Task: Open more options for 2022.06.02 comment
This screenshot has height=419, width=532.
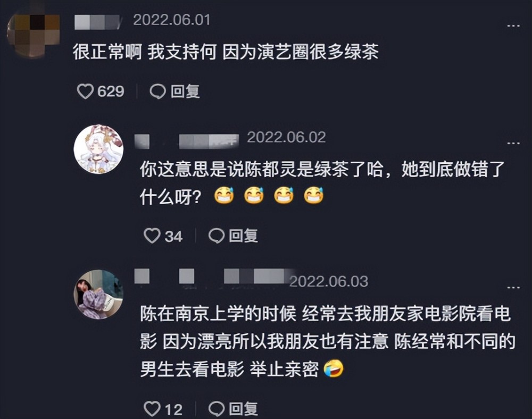Action: coord(513,143)
